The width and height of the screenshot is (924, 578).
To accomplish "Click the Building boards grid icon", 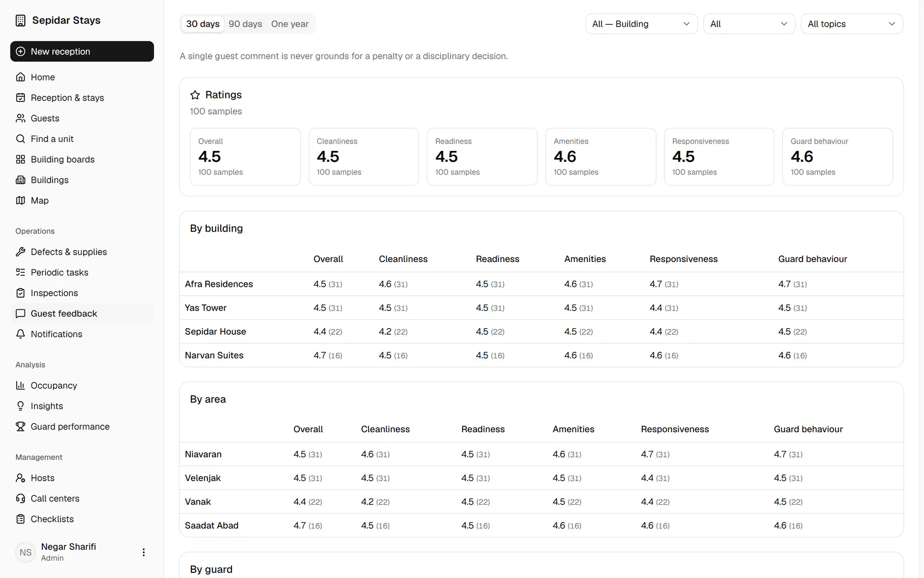I will 20,159.
